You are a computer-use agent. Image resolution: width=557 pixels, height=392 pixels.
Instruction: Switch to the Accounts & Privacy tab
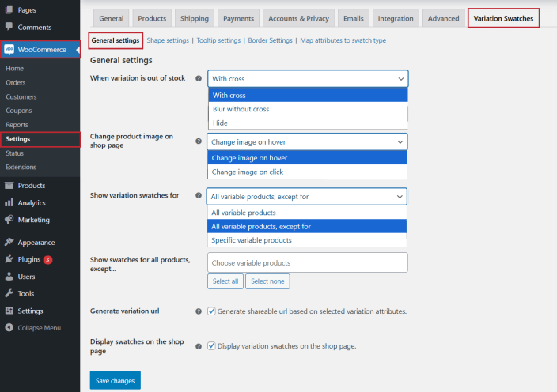pos(297,18)
